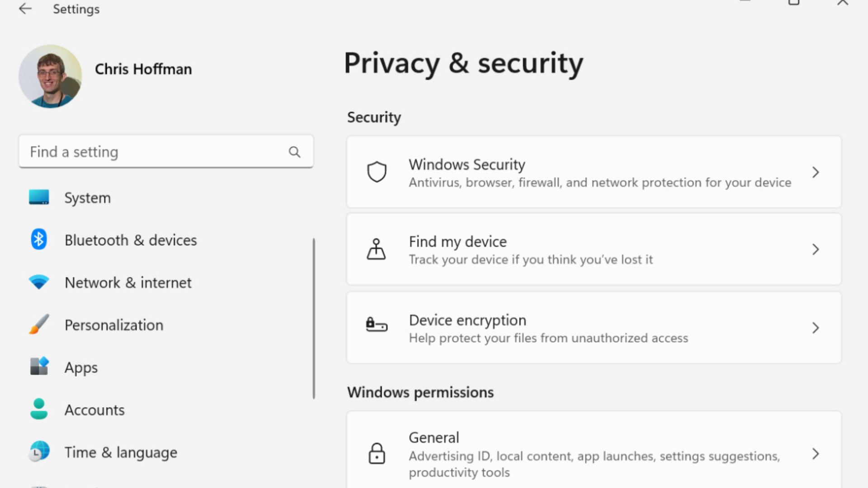The image size is (868, 488).
Task: Open Find my device via its chevron
Action: pyautogui.click(x=815, y=249)
